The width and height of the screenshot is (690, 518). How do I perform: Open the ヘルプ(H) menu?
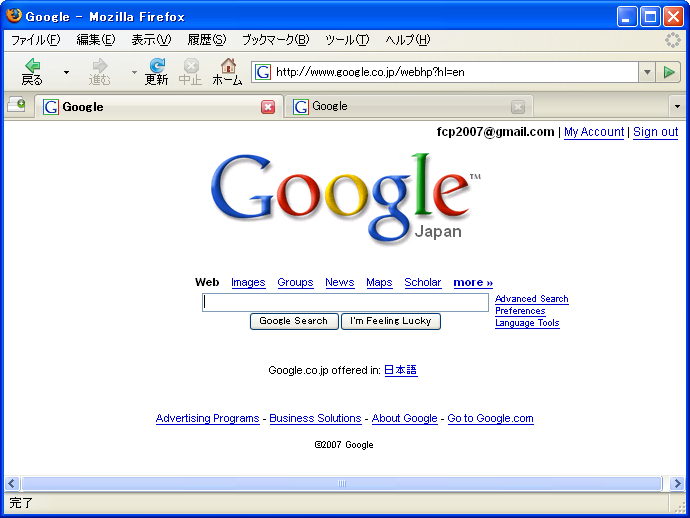pyautogui.click(x=408, y=40)
